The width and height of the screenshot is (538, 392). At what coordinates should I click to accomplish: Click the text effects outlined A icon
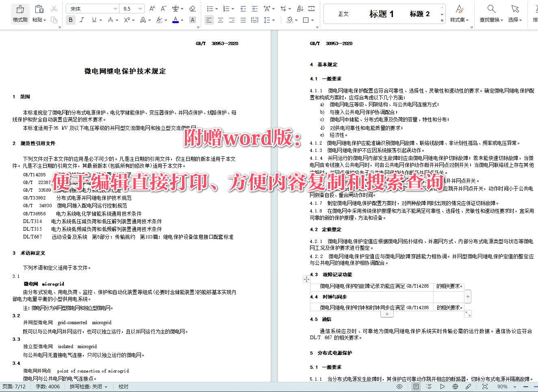pyautogui.click(x=143, y=19)
